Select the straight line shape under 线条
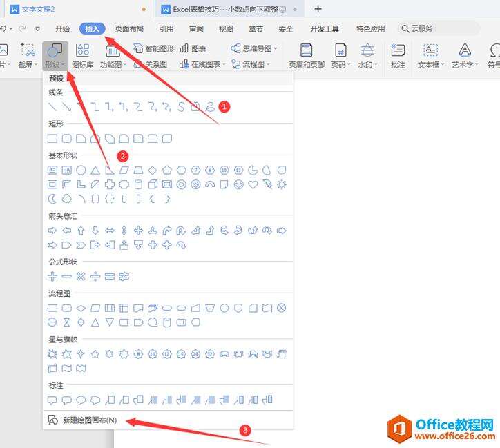This screenshot has height=448, width=500. coord(52,107)
